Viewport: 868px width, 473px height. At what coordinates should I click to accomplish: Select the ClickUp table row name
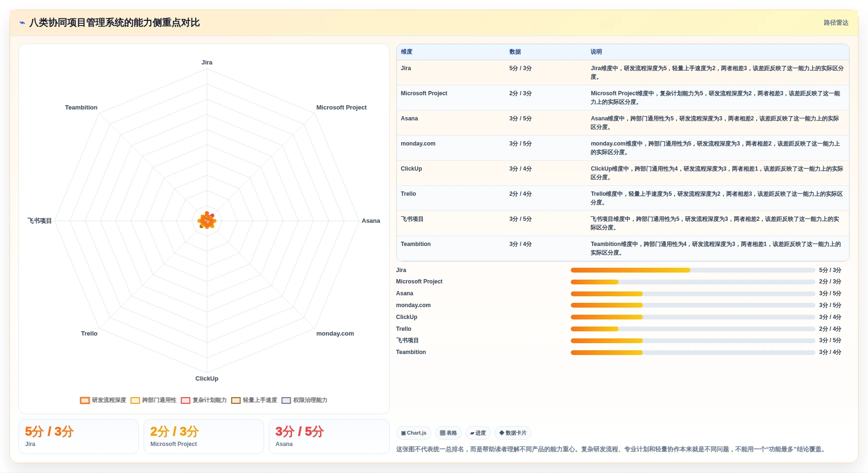point(411,169)
